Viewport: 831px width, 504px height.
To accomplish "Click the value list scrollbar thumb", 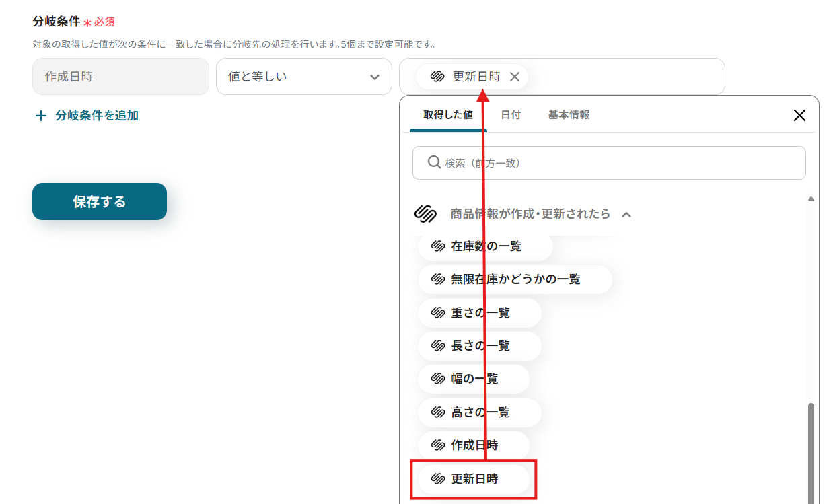I will [x=811, y=453].
